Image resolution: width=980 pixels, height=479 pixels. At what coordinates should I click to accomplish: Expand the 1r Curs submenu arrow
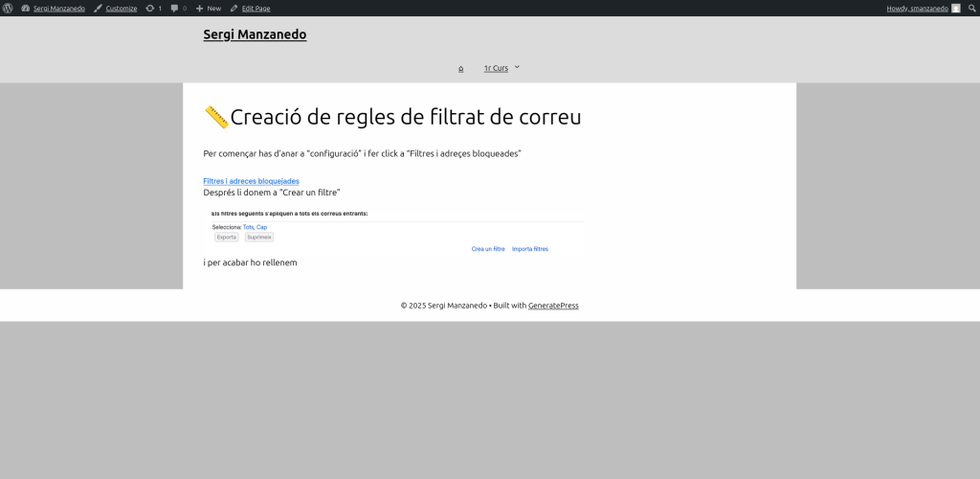tap(517, 67)
